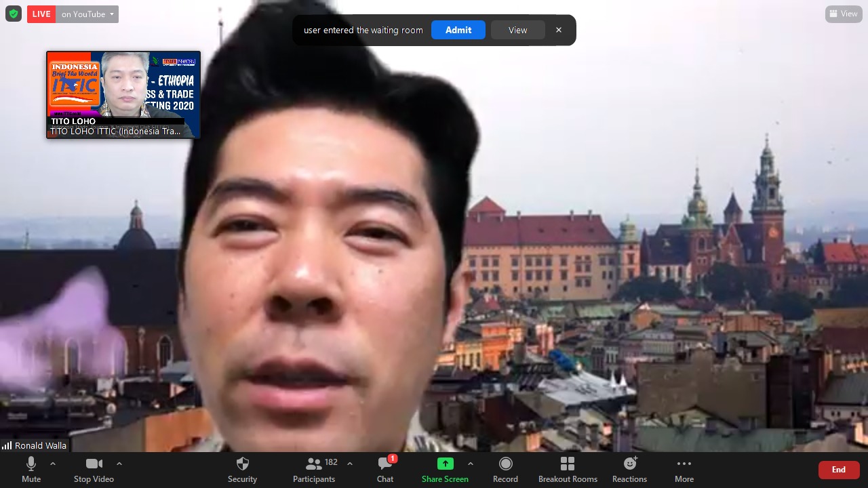Open the Security shield menu
868x488 pixels.
click(x=242, y=469)
